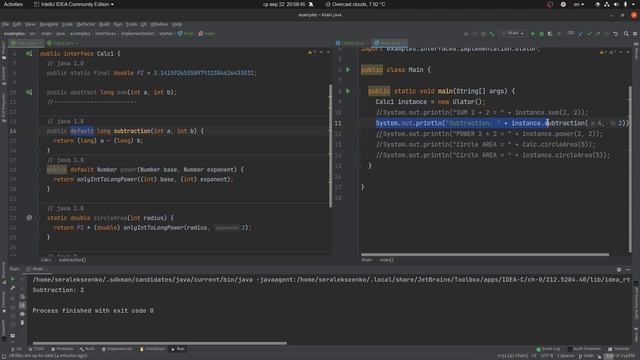Viewport: 640px width, 360px height.
Task: Switch to Calc.java tab in left editor
Action: tap(63, 43)
